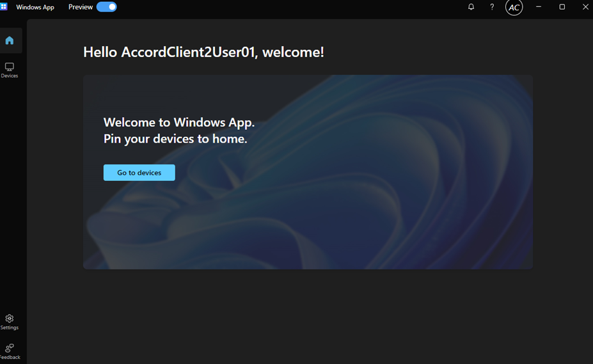Open notifications bell
This screenshot has width=593, height=364.
(x=471, y=7)
